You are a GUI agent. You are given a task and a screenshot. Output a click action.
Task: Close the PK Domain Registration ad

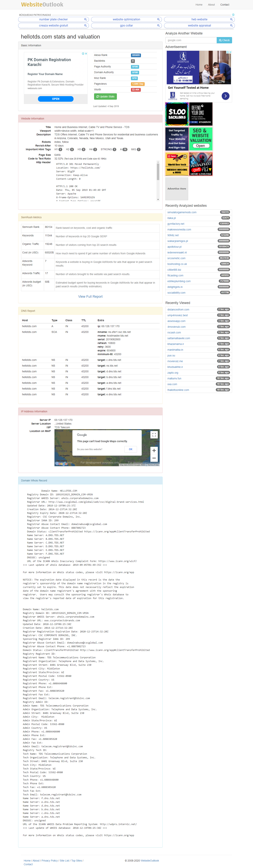(x=86, y=54)
